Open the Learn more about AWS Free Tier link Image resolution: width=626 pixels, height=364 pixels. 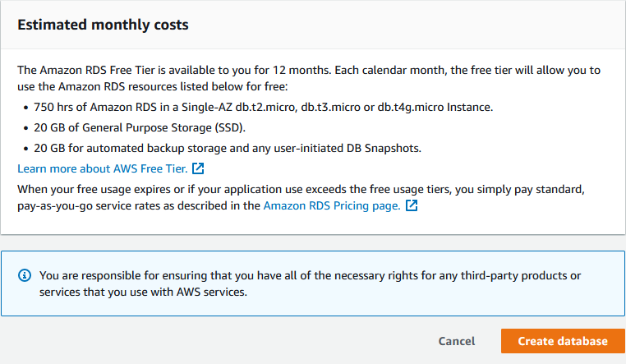pos(103,169)
